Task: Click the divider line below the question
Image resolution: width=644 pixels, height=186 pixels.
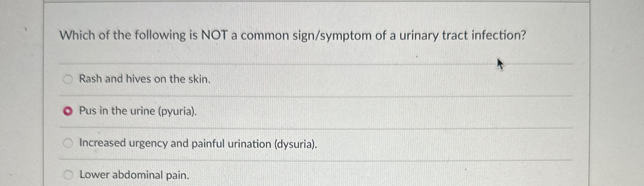Action: coord(310,64)
